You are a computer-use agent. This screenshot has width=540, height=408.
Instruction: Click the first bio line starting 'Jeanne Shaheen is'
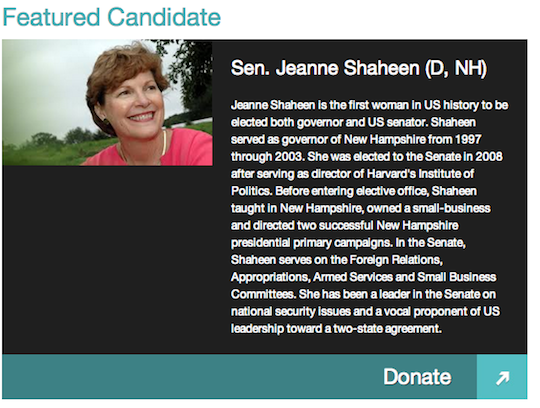coord(370,105)
